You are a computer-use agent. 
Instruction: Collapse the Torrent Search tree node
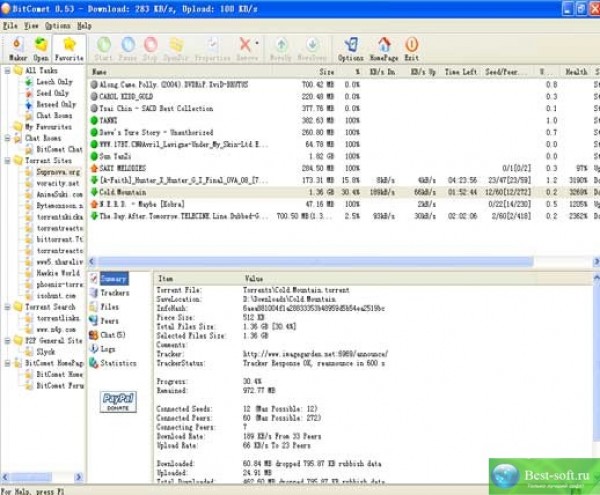point(7,307)
